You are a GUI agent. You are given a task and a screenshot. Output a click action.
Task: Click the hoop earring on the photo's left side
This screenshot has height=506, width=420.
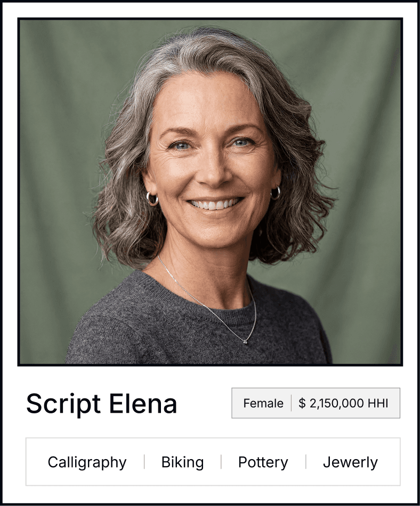point(152,199)
